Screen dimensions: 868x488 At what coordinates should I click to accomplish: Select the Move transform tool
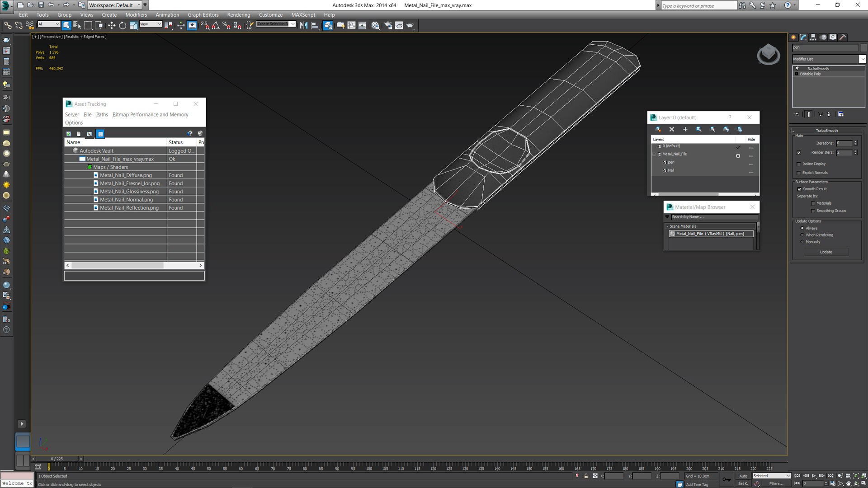[112, 26]
